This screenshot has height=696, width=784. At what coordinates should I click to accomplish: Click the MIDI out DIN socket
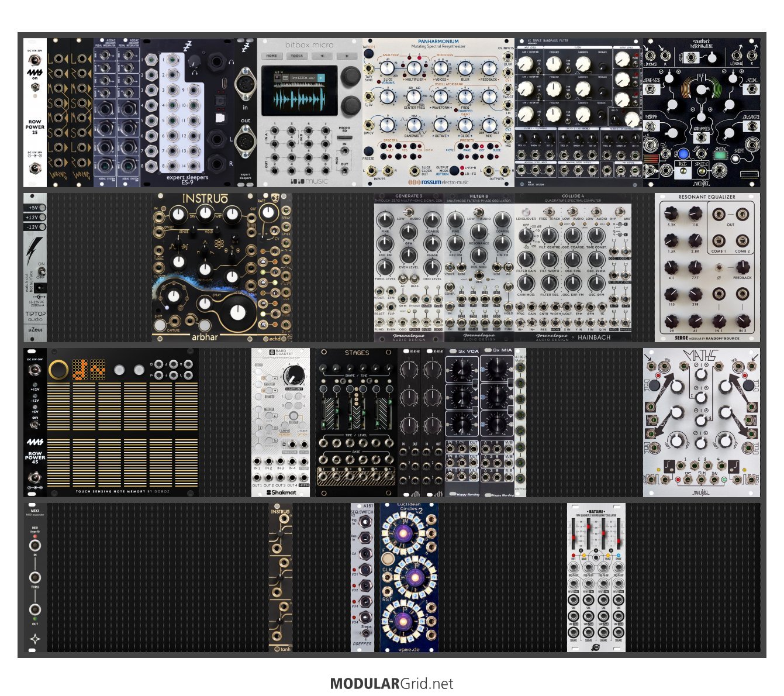(x=245, y=140)
